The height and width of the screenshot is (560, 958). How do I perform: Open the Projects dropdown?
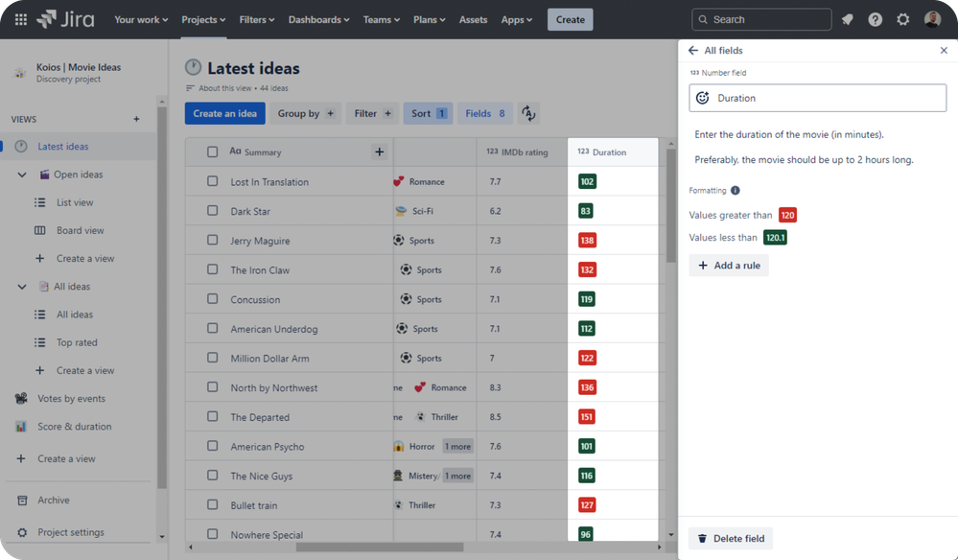(203, 19)
